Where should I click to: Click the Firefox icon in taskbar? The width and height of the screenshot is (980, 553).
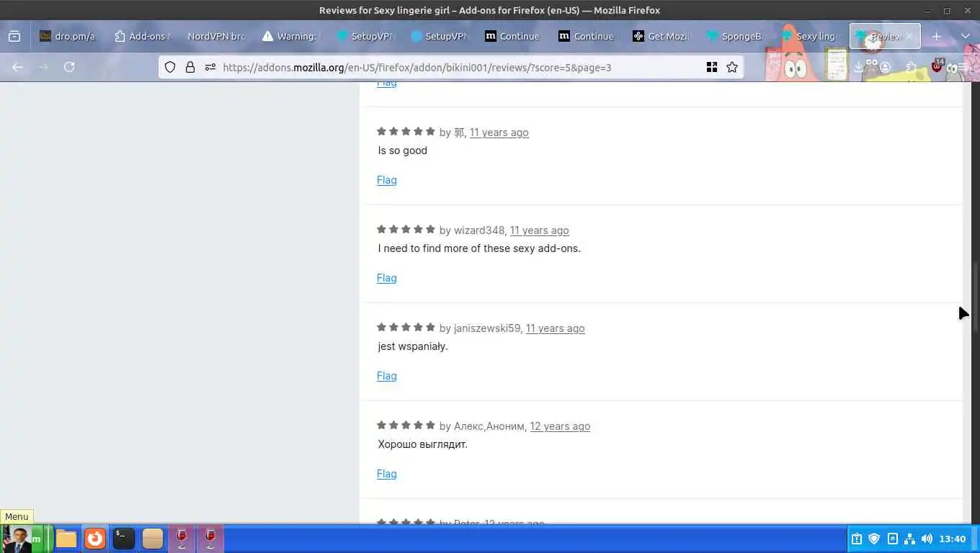point(95,539)
